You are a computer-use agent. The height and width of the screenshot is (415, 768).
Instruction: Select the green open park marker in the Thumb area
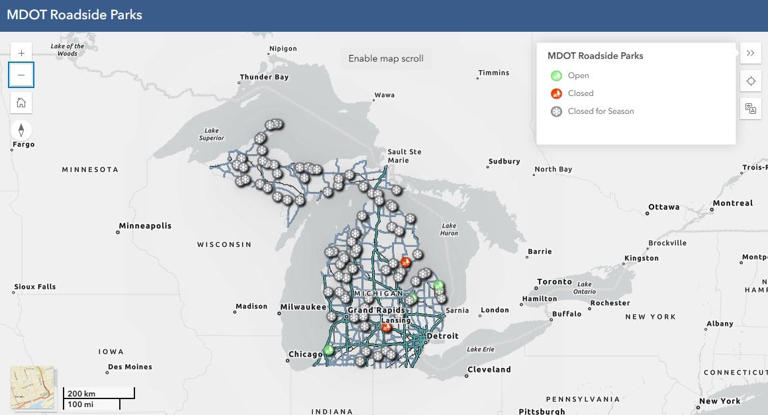[439, 285]
